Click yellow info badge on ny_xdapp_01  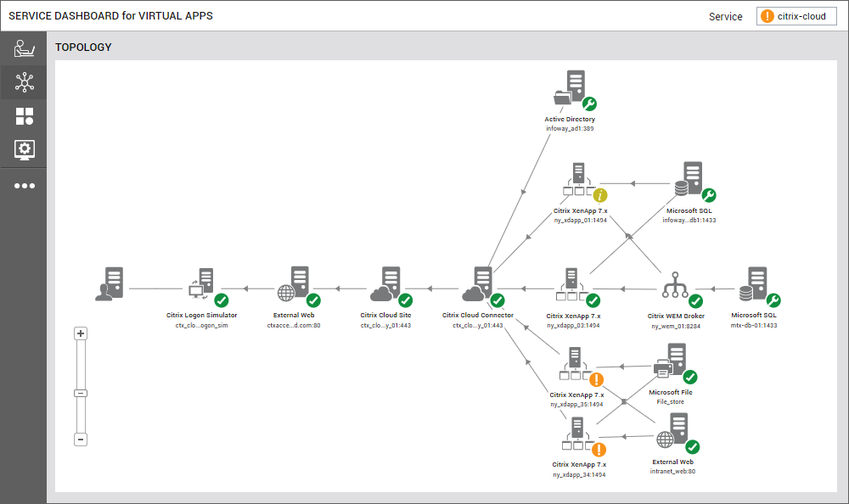[600, 195]
